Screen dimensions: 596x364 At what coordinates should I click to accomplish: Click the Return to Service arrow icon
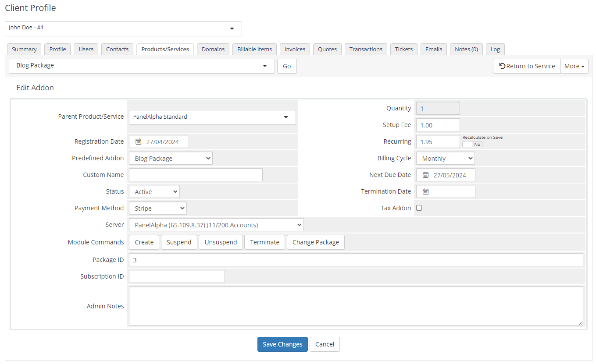pyautogui.click(x=503, y=66)
